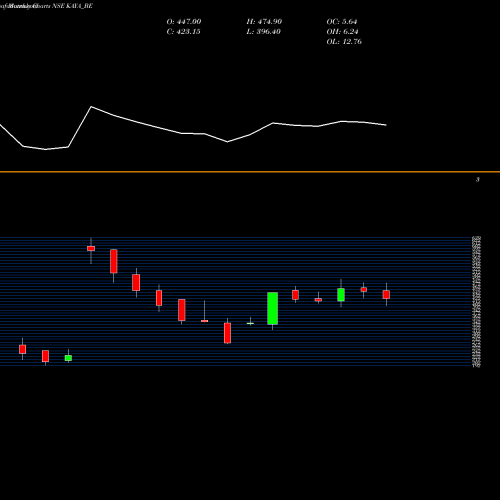500x500 pixels.
Task: Click the 'OH: 6.24' value
Action: tap(342, 32)
